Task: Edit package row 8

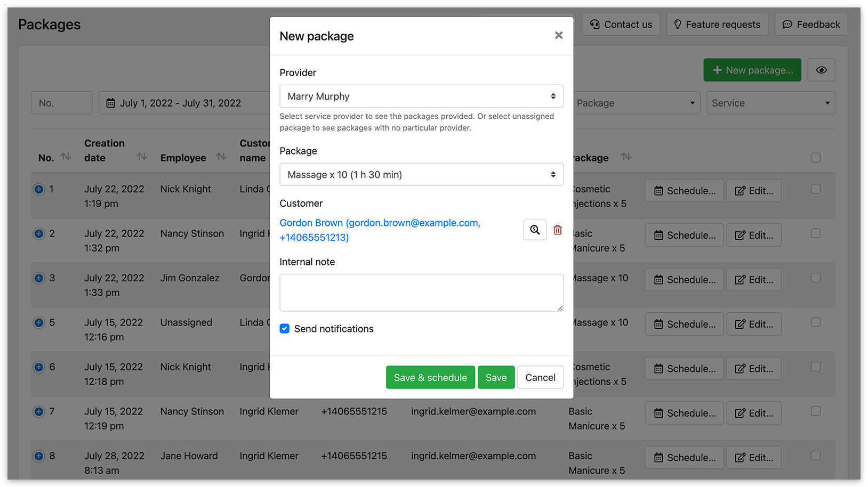Action: pos(754,458)
